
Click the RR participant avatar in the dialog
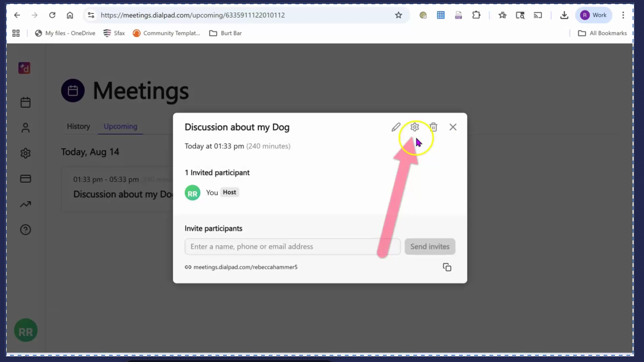[x=193, y=193]
